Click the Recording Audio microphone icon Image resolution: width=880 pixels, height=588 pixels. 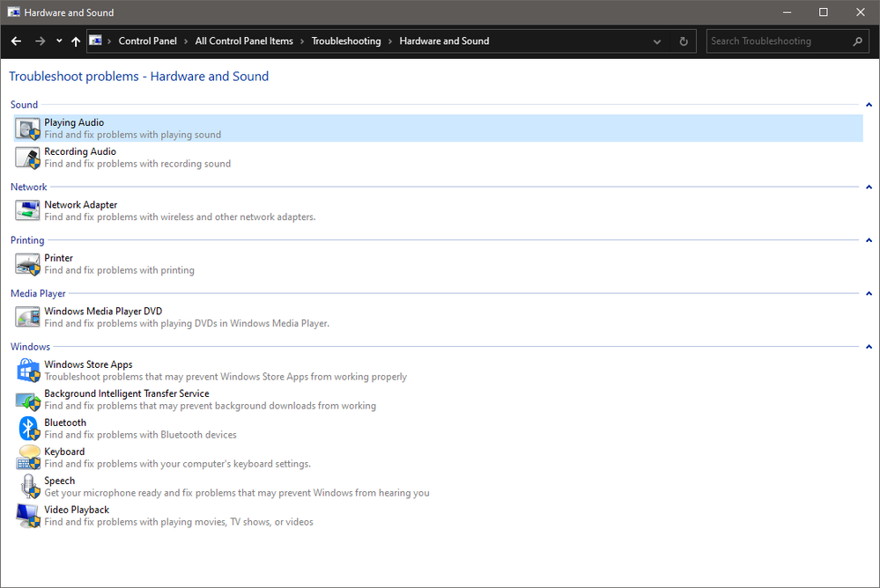coord(27,158)
